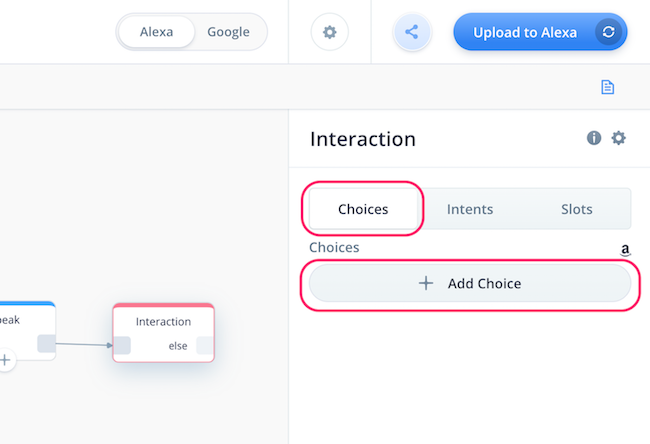Click the Speak block output port
Image resolution: width=650 pixels, height=444 pixels.
(x=46, y=343)
